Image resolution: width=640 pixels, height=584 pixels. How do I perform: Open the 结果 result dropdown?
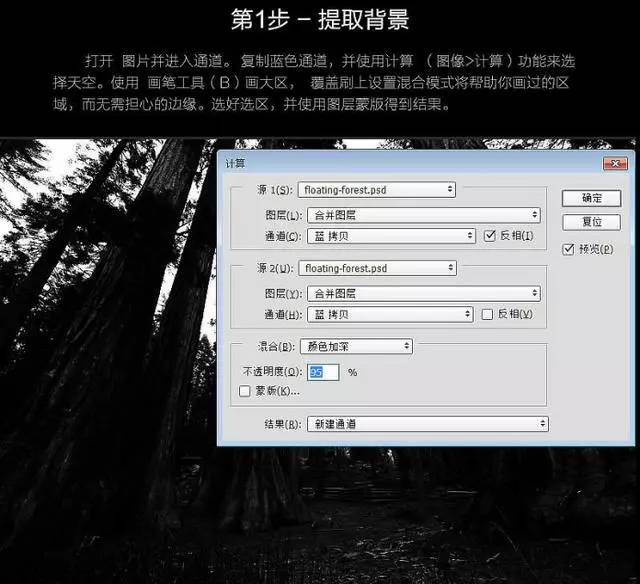[x=427, y=424]
